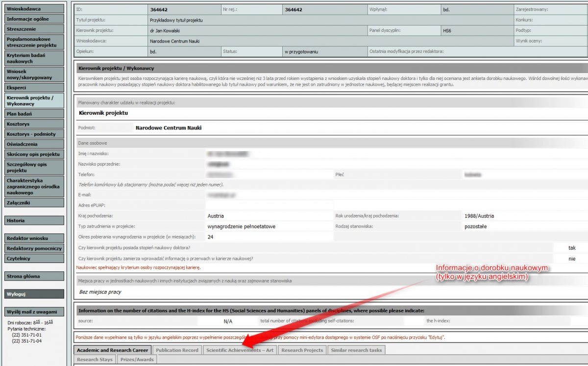The height and width of the screenshot is (366, 588).
Task: Switch to the Publication Record tab
Action: [177, 350]
